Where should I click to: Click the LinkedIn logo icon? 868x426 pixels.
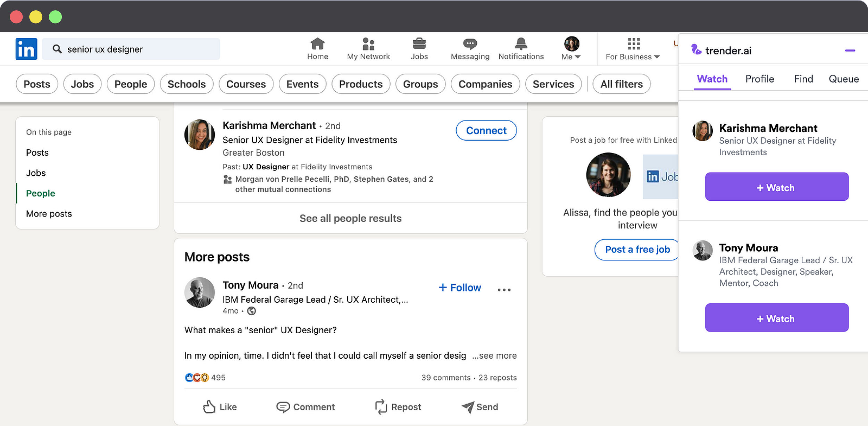coord(26,49)
